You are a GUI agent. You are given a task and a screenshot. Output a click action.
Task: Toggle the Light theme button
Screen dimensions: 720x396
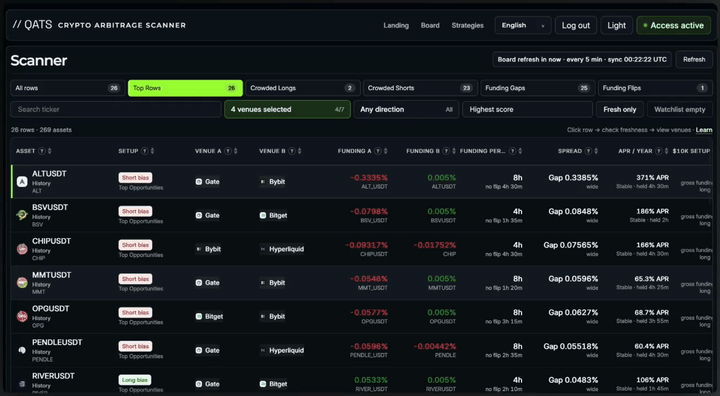pos(616,25)
